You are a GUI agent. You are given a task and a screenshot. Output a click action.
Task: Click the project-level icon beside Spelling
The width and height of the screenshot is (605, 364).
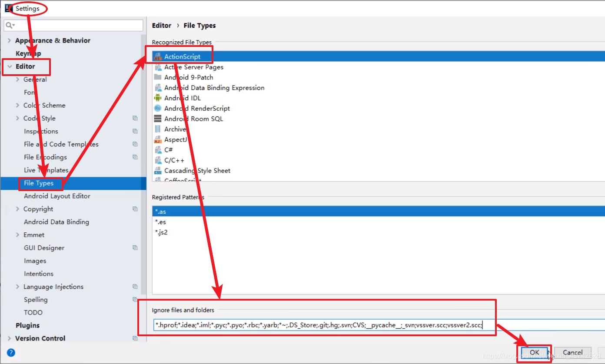pos(135,300)
